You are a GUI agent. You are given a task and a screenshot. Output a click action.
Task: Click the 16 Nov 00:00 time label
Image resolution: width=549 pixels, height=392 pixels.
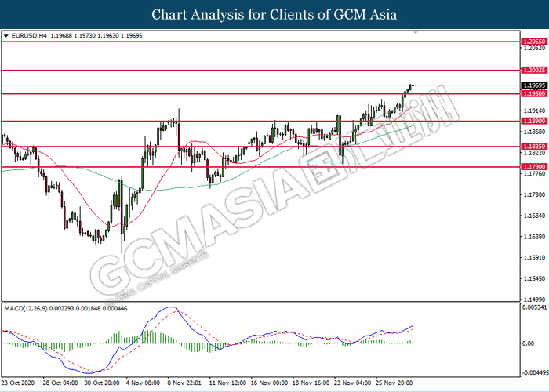pos(269,383)
